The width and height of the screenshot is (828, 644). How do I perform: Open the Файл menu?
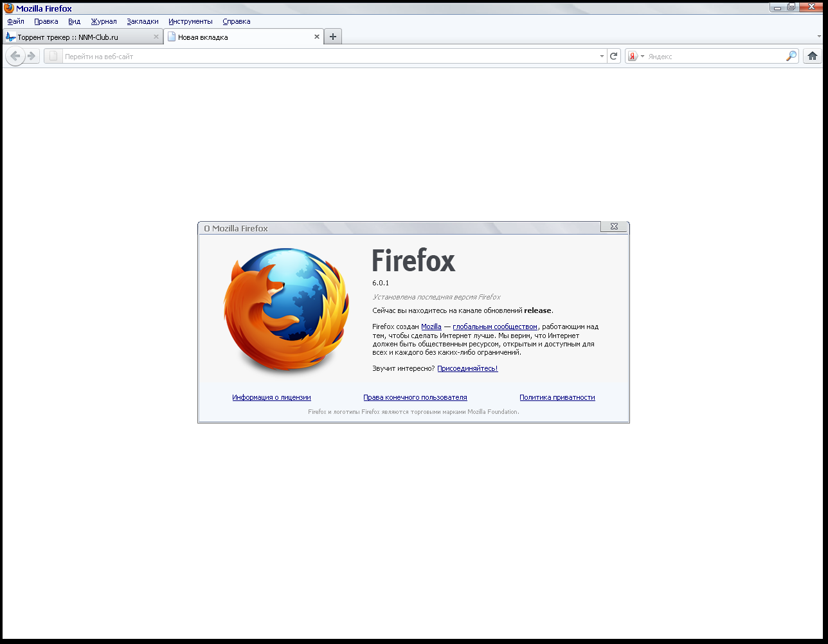pyautogui.click(x=15, y=21)
